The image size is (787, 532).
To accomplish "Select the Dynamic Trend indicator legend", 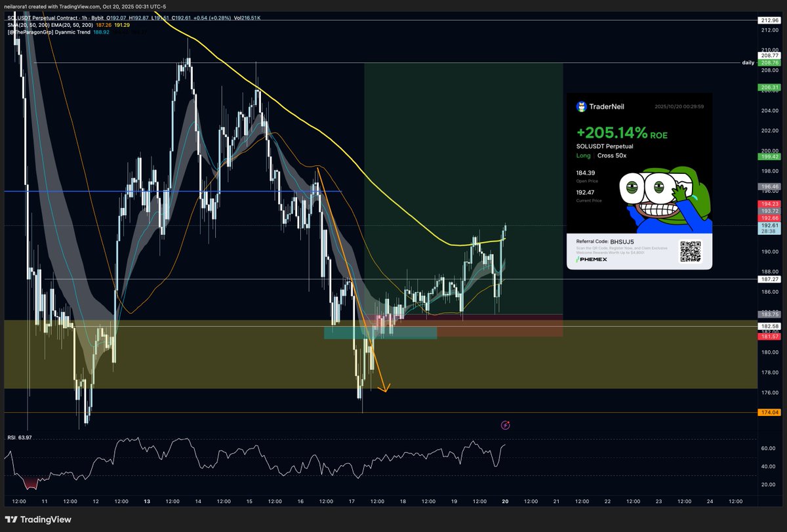I will click(x=50, y=31).
